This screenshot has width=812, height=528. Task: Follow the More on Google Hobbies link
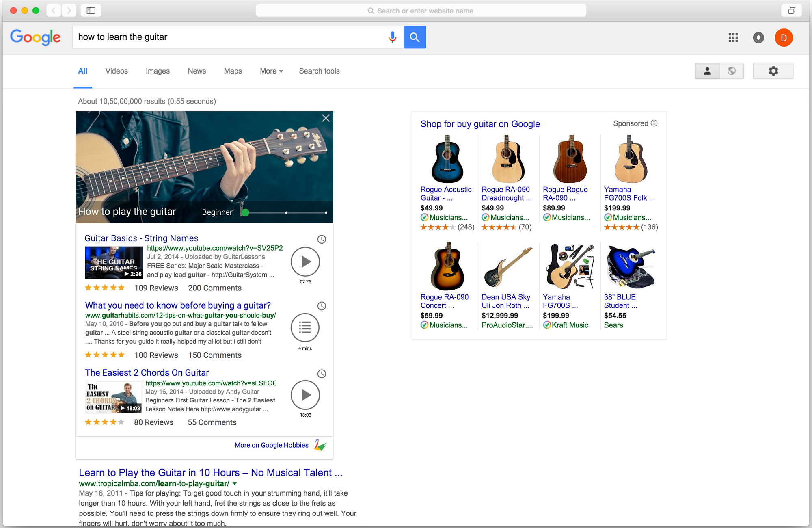[x=272, y=445]
